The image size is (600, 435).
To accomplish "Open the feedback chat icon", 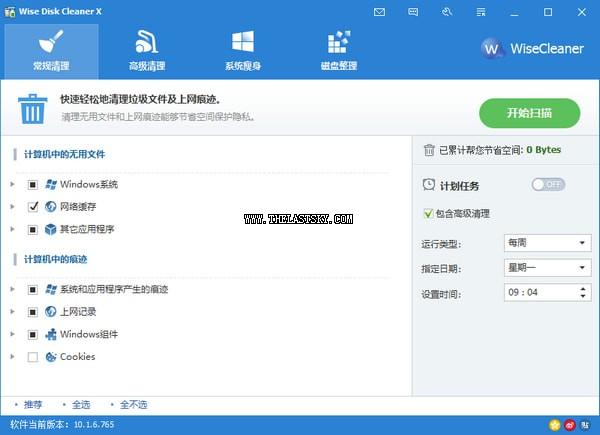I will tap(413, 12).
